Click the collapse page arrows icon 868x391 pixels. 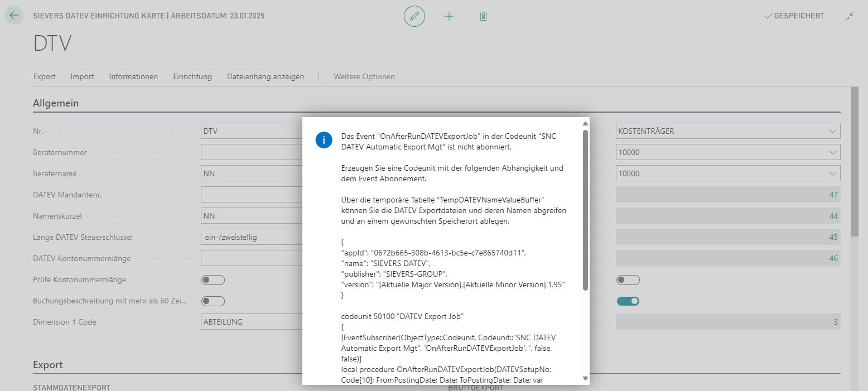pos(849,16)
